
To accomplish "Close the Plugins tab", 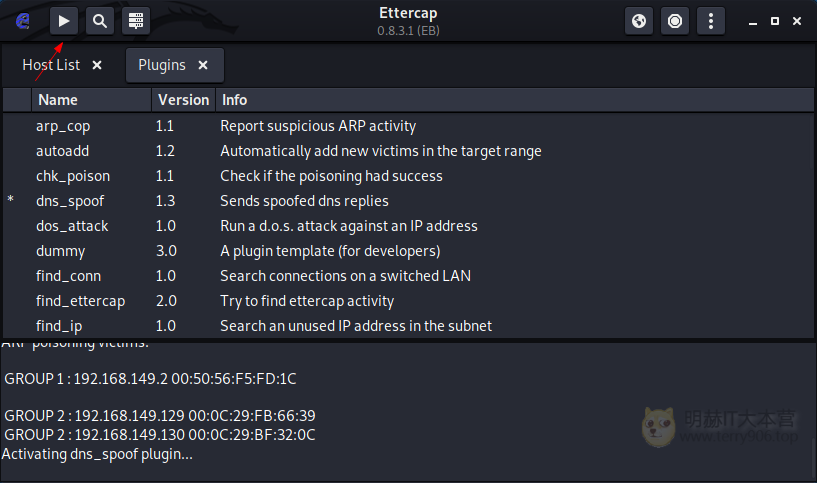I will coord(203,65).
